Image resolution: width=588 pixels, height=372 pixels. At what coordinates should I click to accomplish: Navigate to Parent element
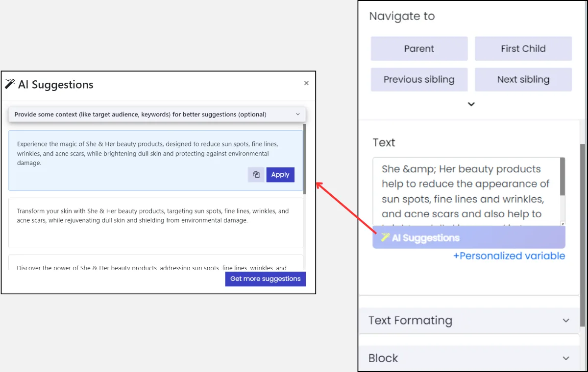click(419, 48)
